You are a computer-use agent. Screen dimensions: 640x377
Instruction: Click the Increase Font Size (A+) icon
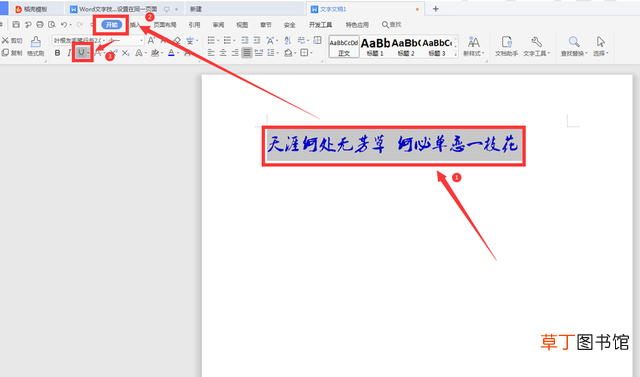coord(151,40)
